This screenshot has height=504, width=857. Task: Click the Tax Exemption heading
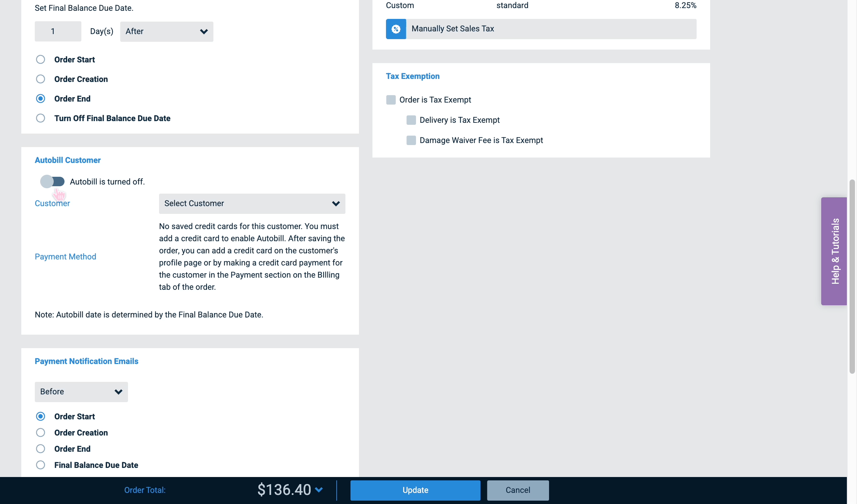click(413, 76)
